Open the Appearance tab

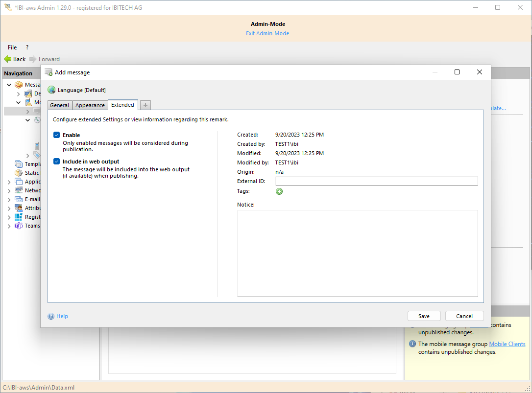click(x=90, y=105)
